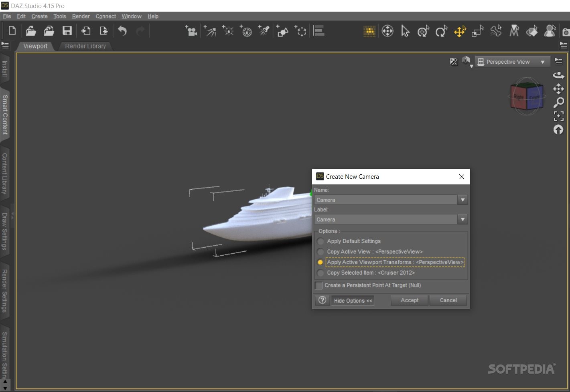Create a new linear point light
This screenshot has height=392, width=570.
coord(246,31)
